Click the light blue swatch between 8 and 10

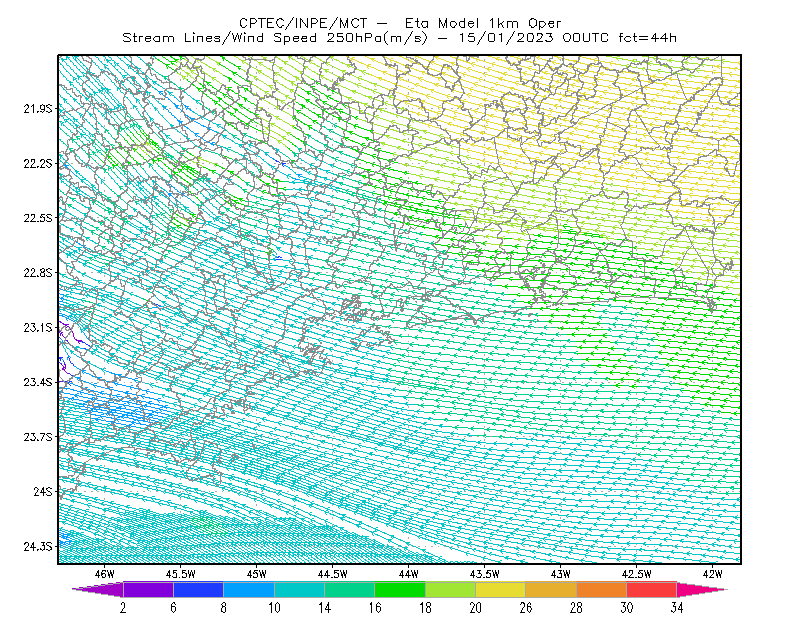[249, 589]
